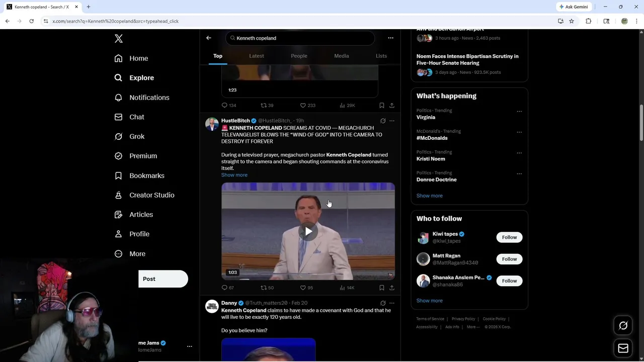Viewport: 644px width, 362px height.
Task: Open Danny's profile avatar
Action: click(212, 306)
